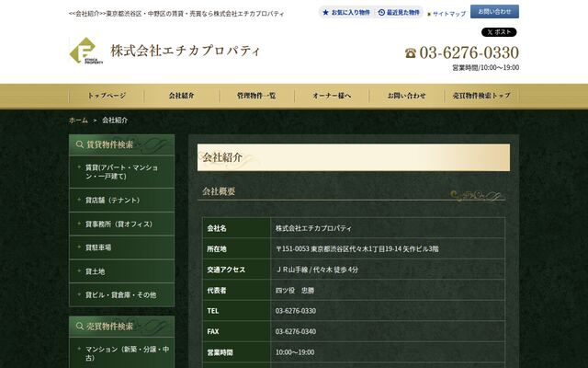Open 貸事務所（貸オフィス） sidebar item

[x=122, y=224]
